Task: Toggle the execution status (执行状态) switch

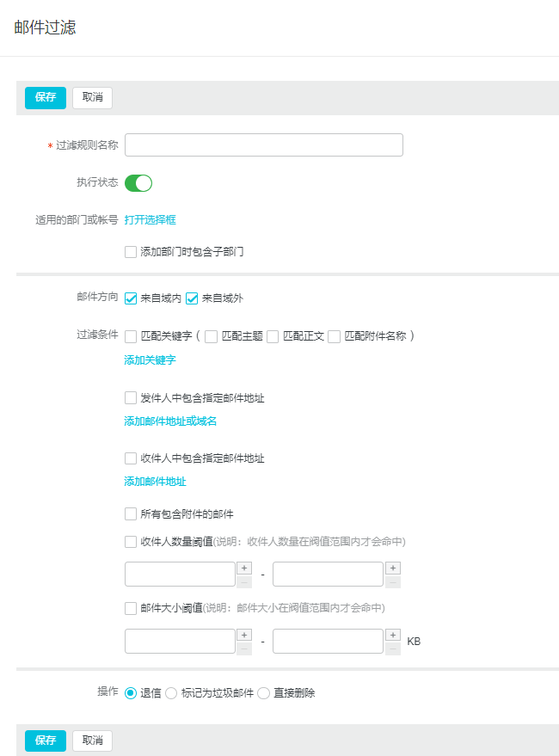Action: [138, 183]
